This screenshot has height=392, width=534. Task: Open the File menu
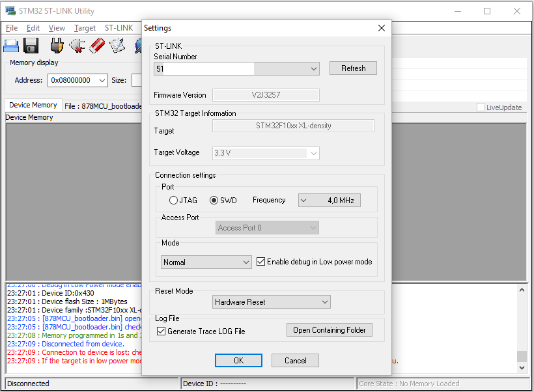click(12, 28)
